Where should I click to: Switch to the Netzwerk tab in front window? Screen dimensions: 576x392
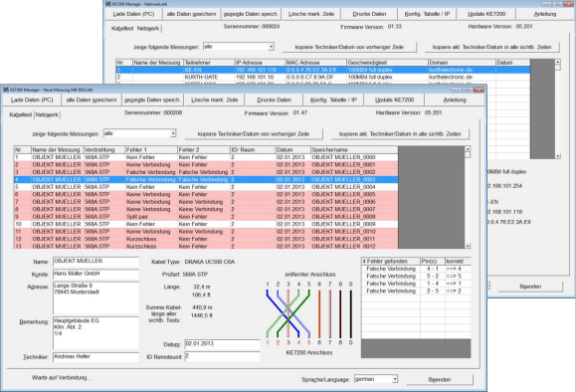click(47, 114)
